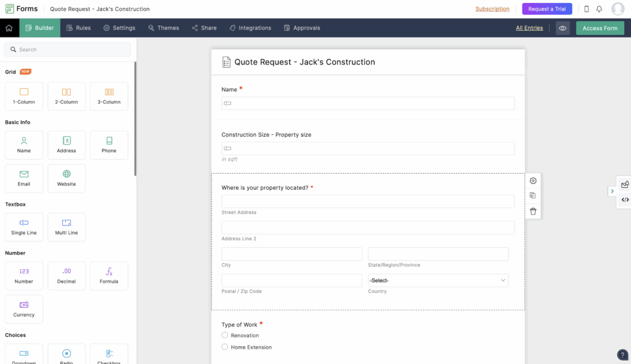Screen dimensions: 631x364
Task: Click the Access Form button
Action: 600,28
